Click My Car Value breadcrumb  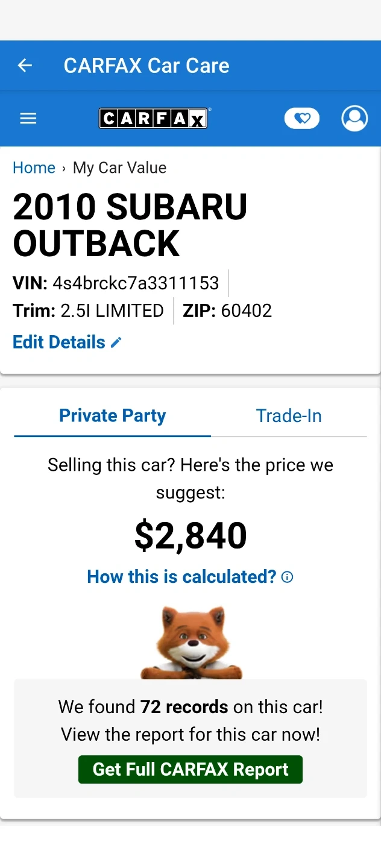[x=119, y=168]
